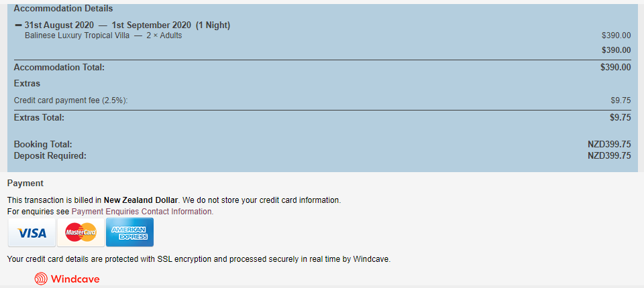Click the Payment section heading
Screen dimensions: 644x288
(25, 184)
